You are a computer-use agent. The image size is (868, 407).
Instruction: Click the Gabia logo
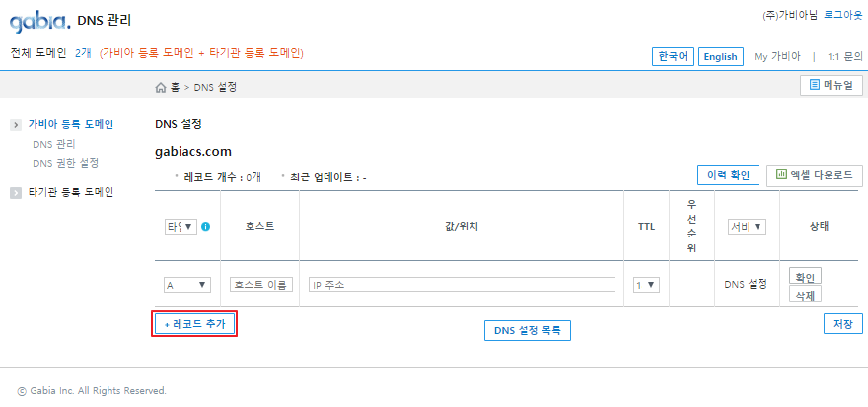click(39, 19)
